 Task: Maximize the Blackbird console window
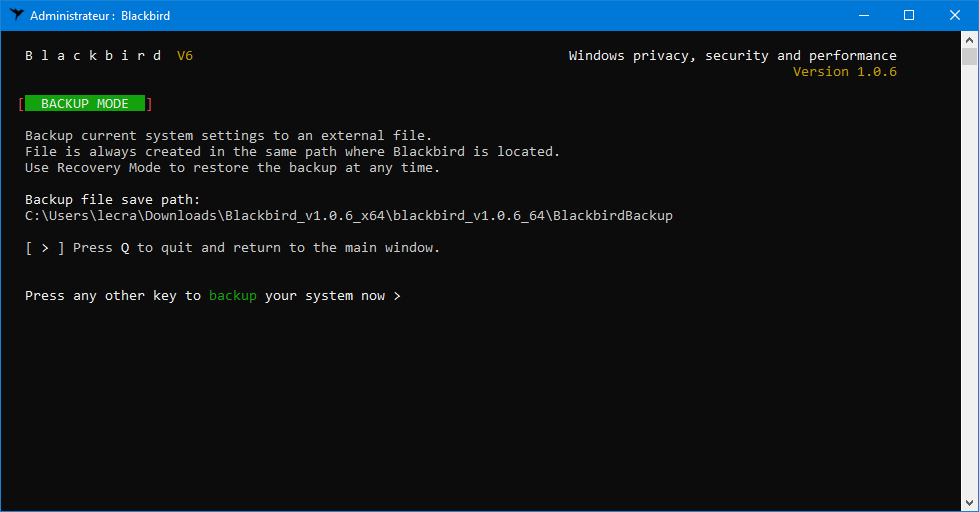click(x=909, y=15)
